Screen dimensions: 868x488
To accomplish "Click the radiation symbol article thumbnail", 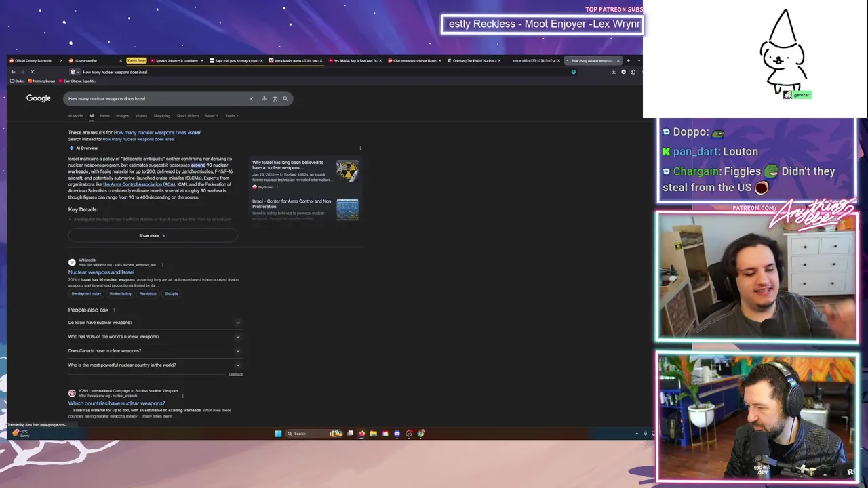I will click(347, 171).
